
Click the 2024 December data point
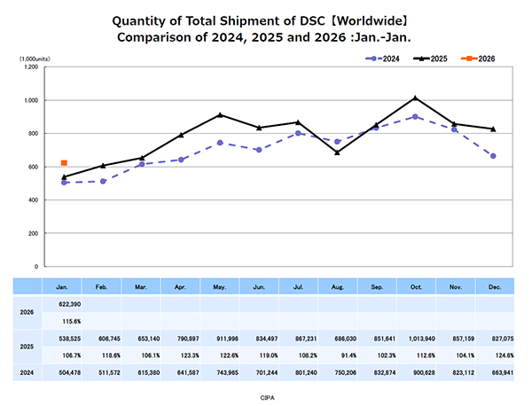[493, 156]
